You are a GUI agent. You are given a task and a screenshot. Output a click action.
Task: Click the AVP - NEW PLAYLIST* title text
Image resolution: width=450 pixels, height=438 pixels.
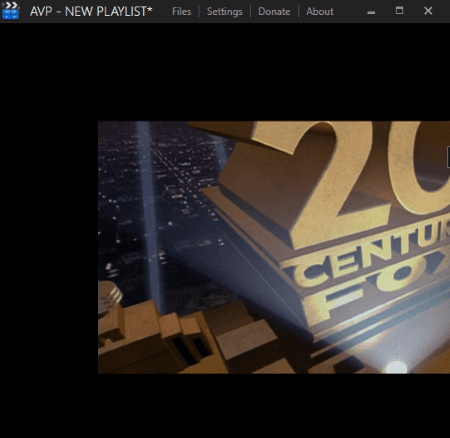[x=91, y=12]
